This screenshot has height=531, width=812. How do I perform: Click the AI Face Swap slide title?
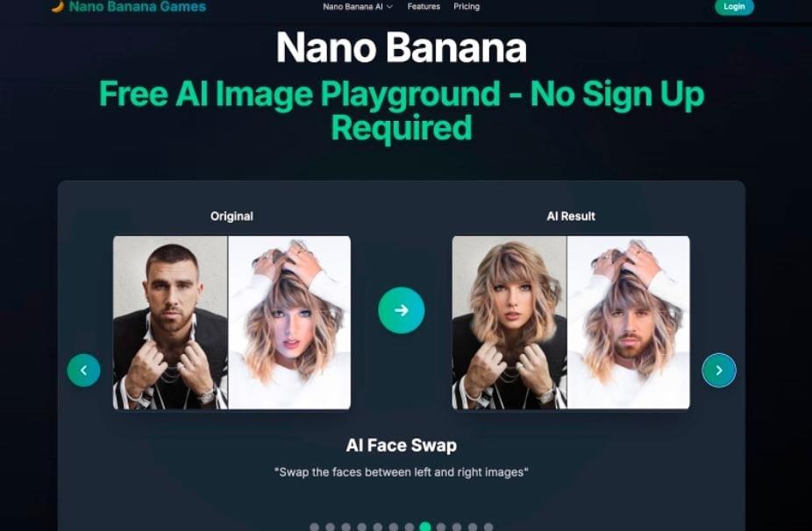pos(402,445)
